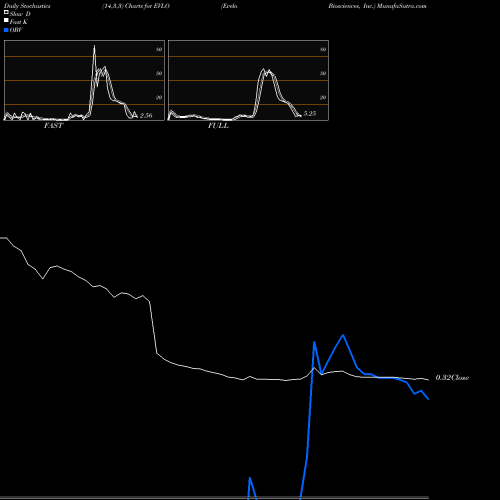Click the 'MunafaSutra.com' text
This screenshot has height=500, width=500.
(x=402, y=6)
